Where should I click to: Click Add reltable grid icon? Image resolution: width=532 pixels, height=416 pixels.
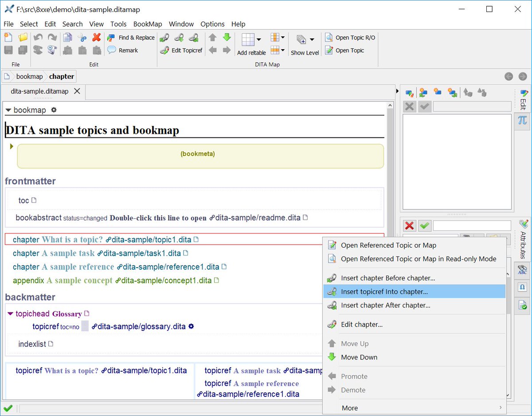(x=248, y=39)
